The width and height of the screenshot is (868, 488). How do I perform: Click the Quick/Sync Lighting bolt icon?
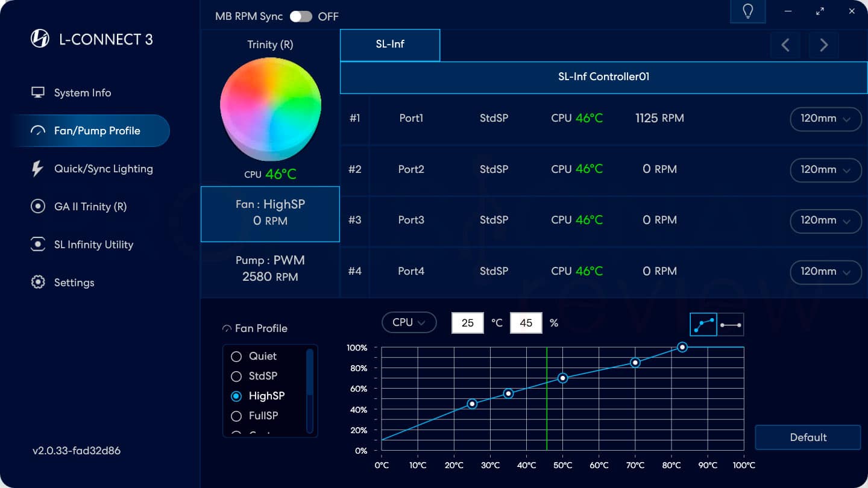pos(38,169)
